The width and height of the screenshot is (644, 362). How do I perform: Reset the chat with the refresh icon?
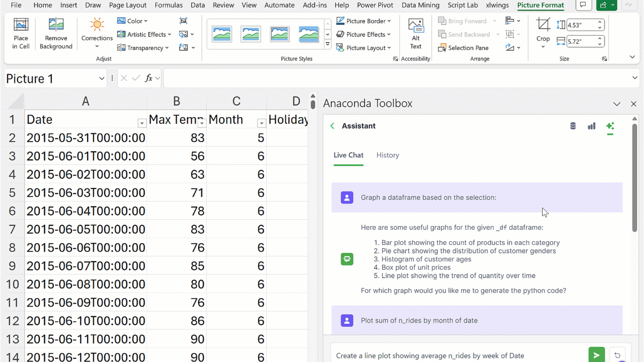[x=617, y=355]
